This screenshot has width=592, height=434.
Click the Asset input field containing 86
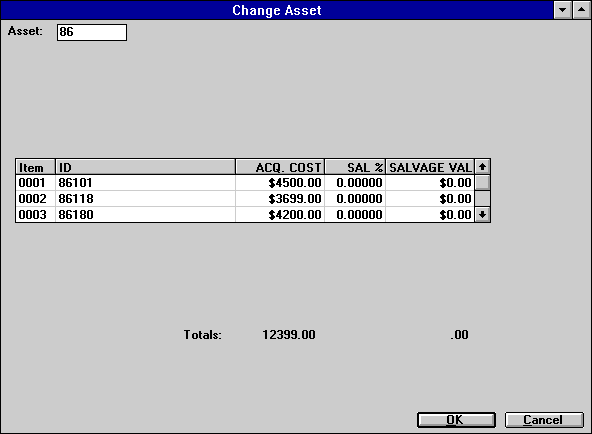(92, 32)
